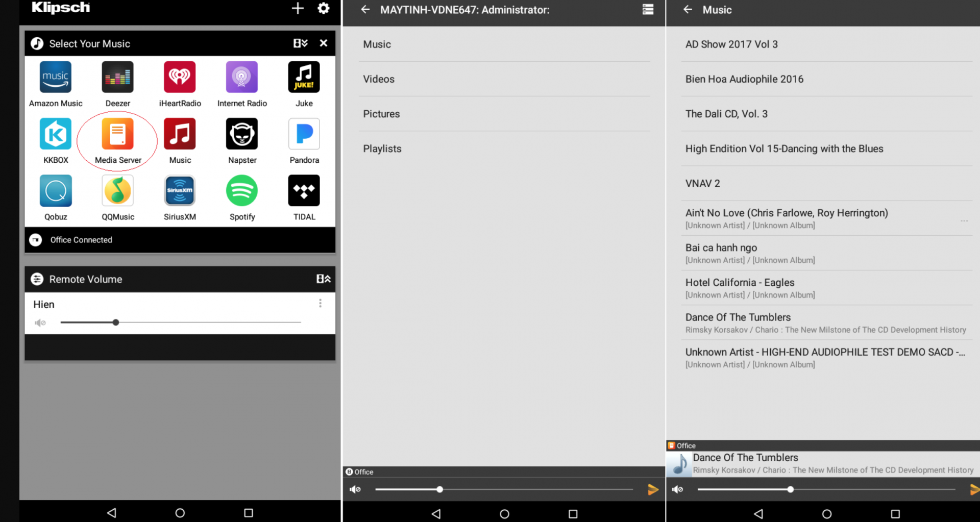Adjust right Music screen volume slider
Screen dimensions: 980x522
[x=827, y=489]
